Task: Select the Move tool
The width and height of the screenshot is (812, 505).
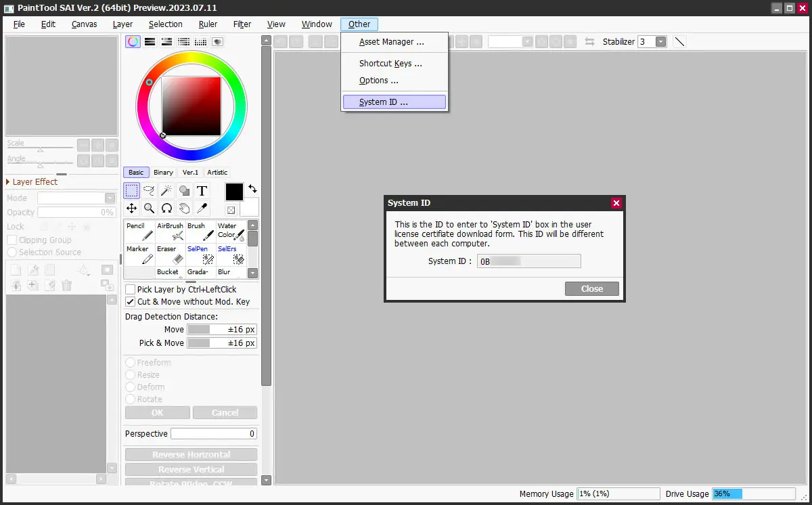Action: (132, 208)
